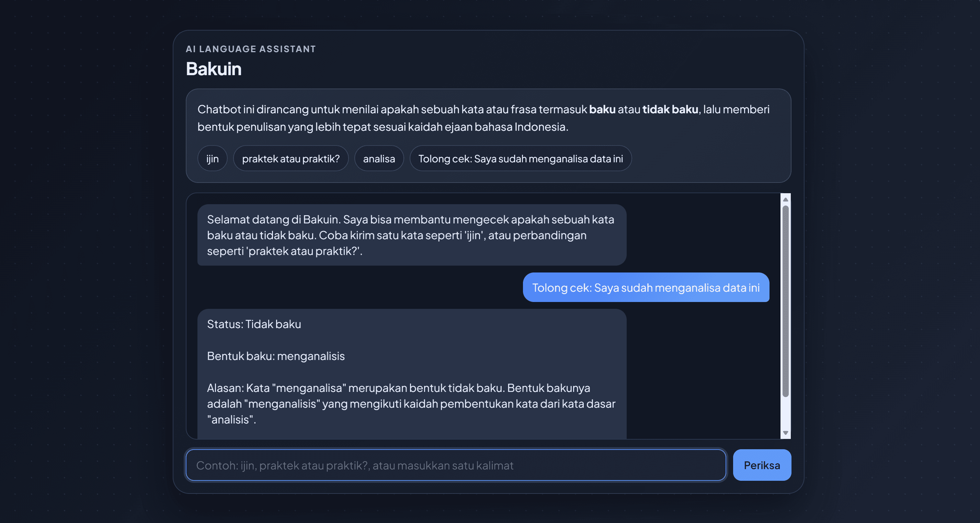
Task: Click the chat scrollbar thumb
Action: [785, 301]
